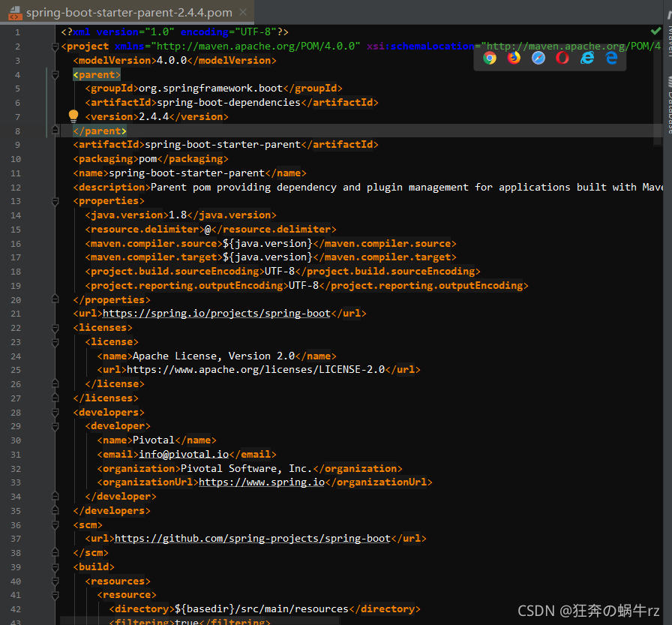Click the opening <parent> tag
Screen dimensions: 672x625
[97, 74]
